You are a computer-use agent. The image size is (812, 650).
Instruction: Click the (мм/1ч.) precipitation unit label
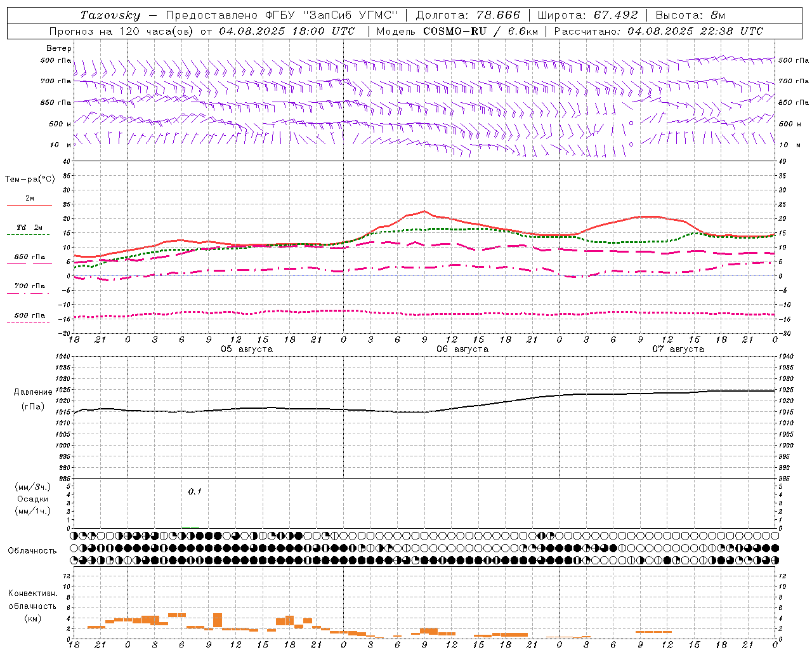[33, 511]
